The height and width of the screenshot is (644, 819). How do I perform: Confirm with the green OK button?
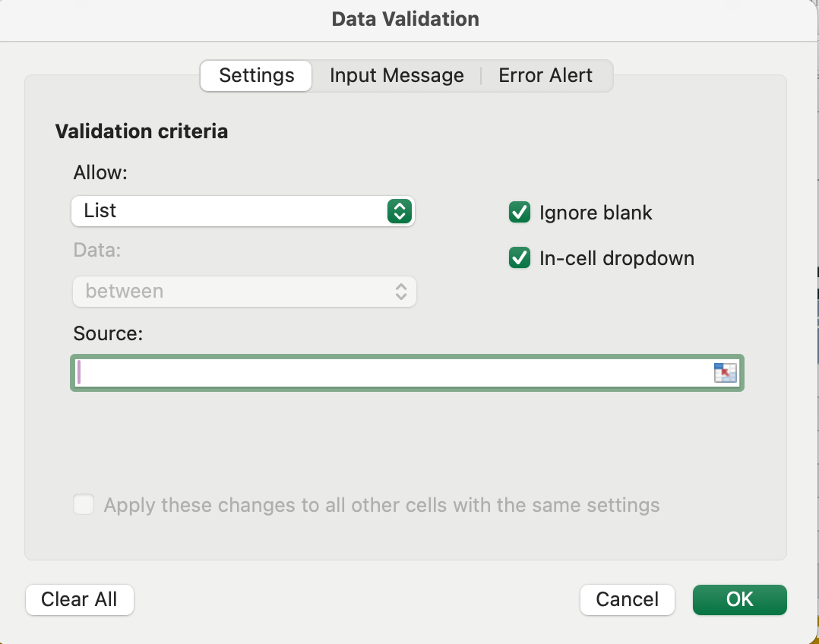pyautogui.click(x=739, y=599)
